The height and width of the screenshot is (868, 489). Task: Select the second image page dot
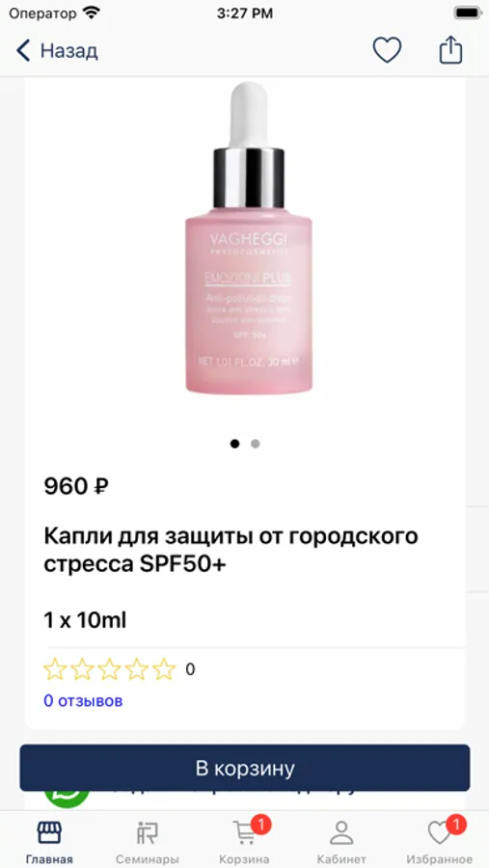pos(255,444)
